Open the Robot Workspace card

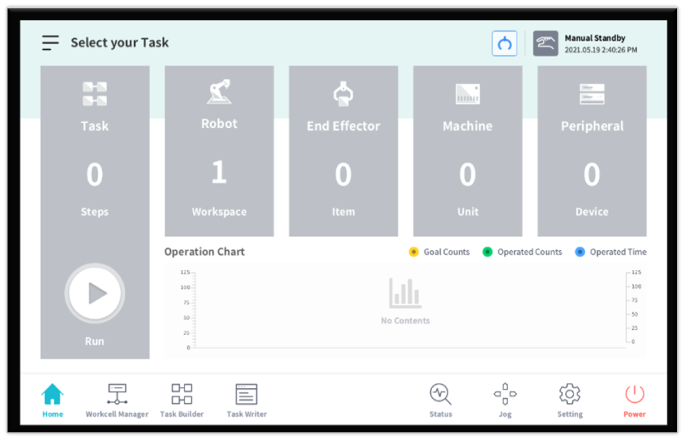coord(219,150)
